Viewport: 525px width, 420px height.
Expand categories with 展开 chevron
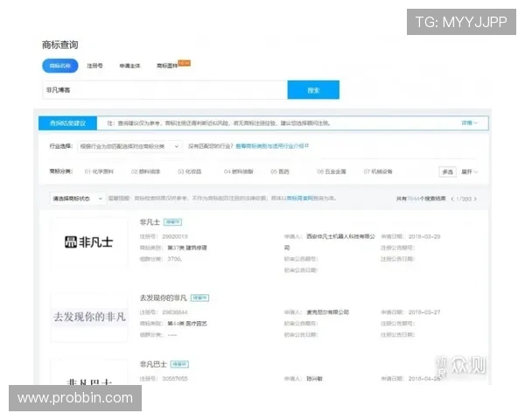coord(469,171)
